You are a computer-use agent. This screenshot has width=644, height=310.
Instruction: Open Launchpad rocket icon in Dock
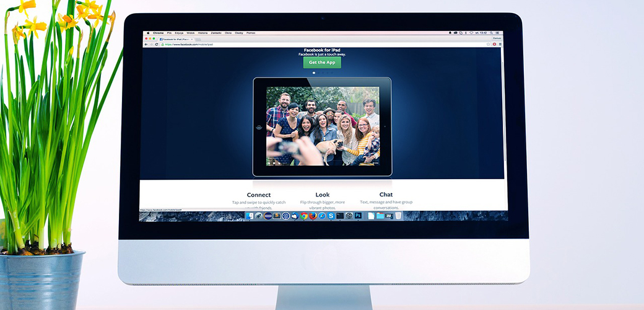(x=259, y=216)
